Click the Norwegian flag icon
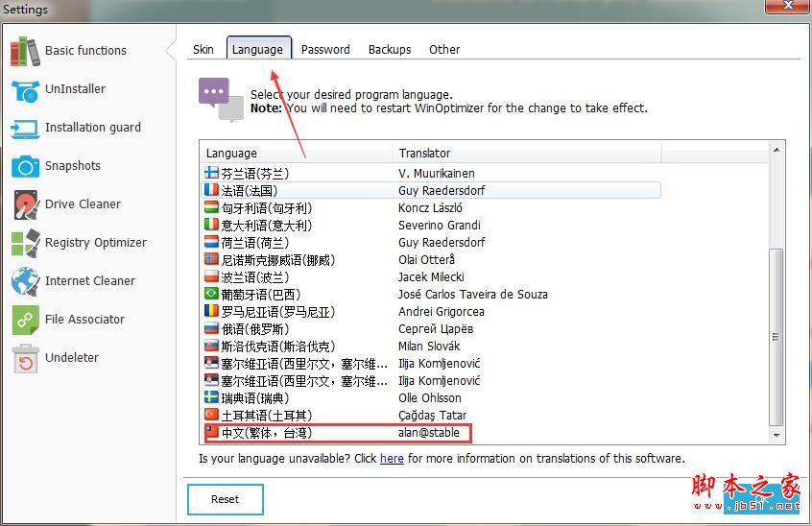This screenshot has width=812, height=526. coord(211,259)
